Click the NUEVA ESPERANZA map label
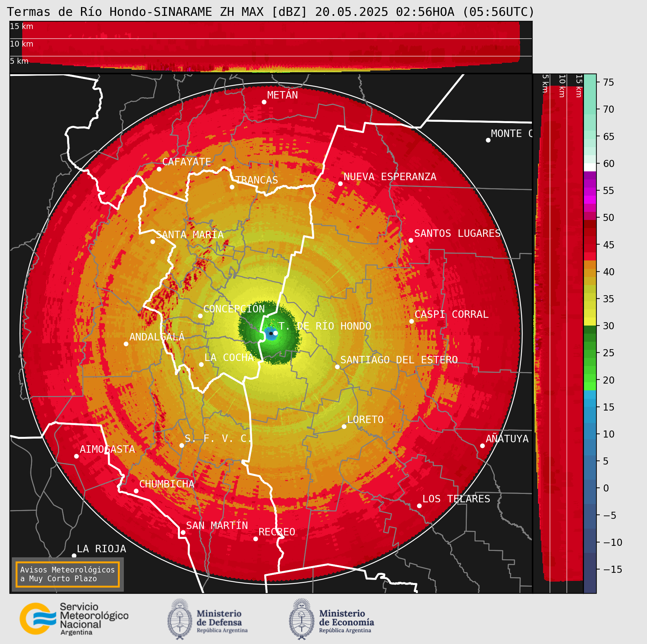This screenshot has height=644, width=647. tap(390, 176)
